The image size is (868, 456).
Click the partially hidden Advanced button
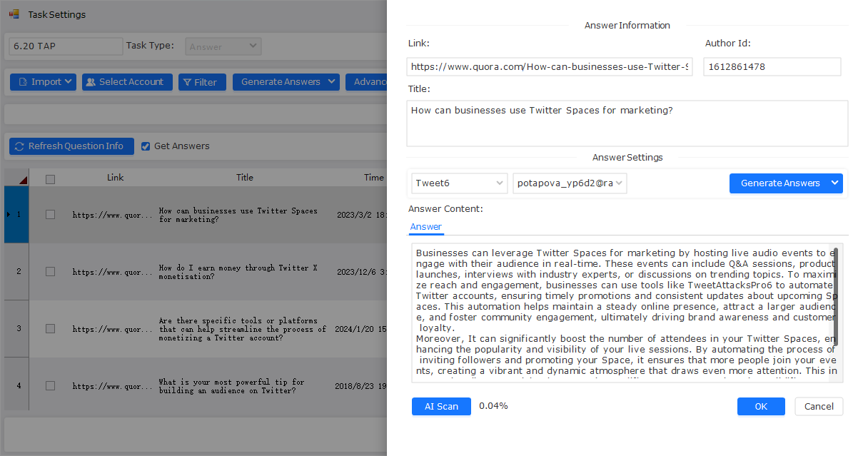[x=366, y=82]
